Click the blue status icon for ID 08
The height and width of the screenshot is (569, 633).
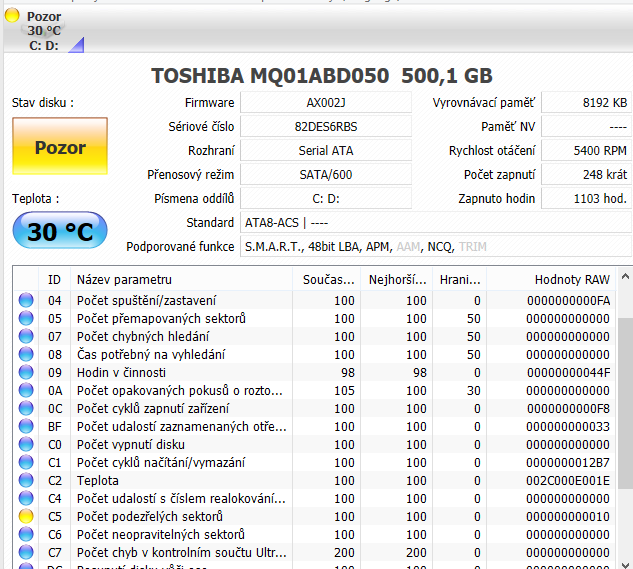click(x=26, y=354)
